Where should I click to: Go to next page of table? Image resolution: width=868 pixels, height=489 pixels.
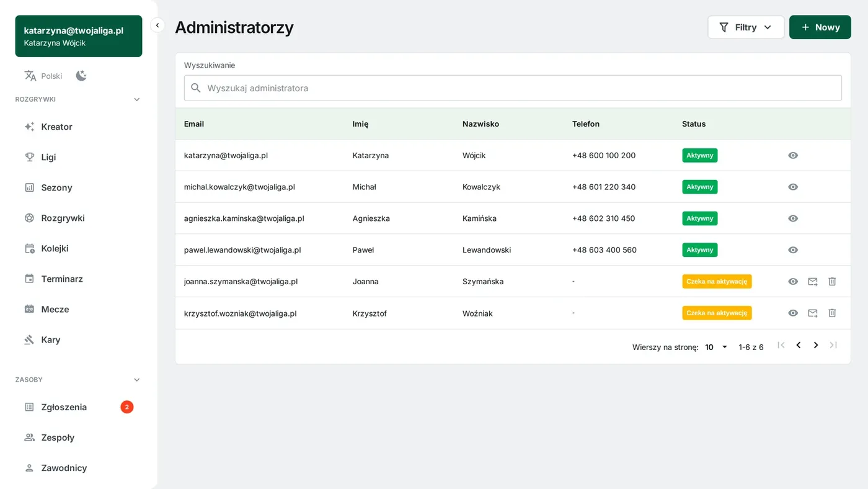point(816,345)
